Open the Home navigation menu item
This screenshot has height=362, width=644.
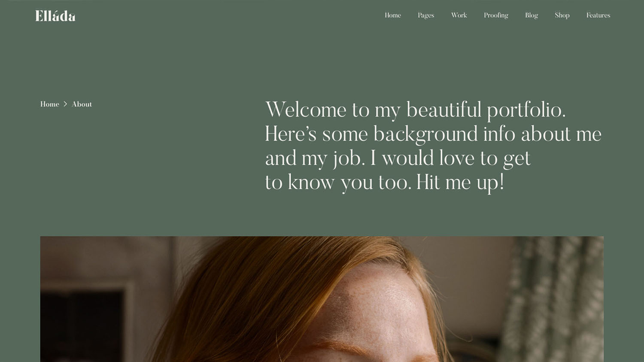[392, 15]
